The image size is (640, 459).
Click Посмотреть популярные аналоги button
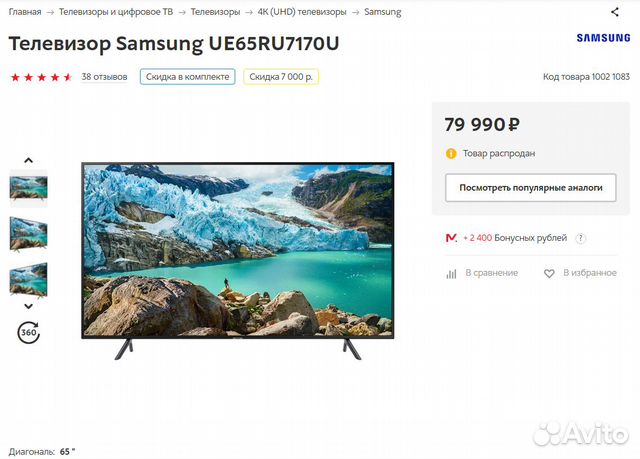[x=531, y=188]
